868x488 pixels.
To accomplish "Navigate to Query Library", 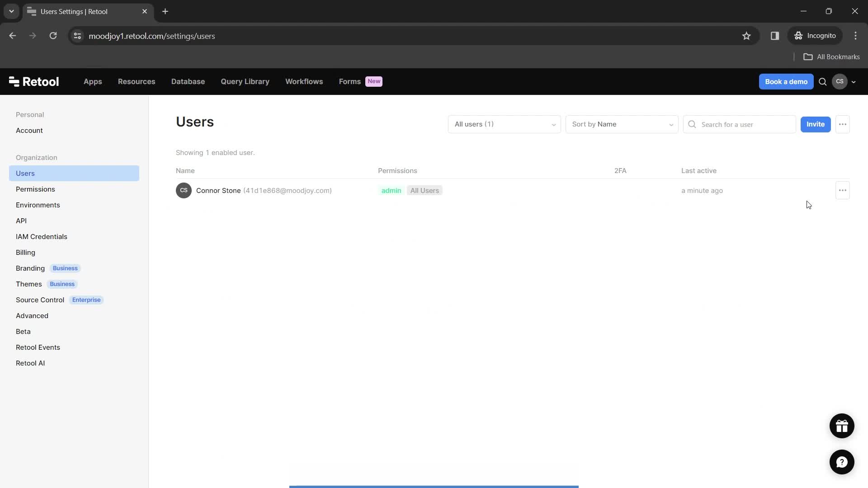I will tap(245, 81).
